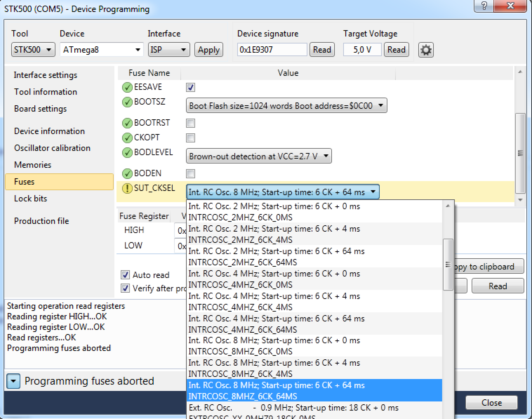Open the BODLEVEL brown-out detection dropdown
The width and height of the screenshot is (532, 419).
(259, 156)
